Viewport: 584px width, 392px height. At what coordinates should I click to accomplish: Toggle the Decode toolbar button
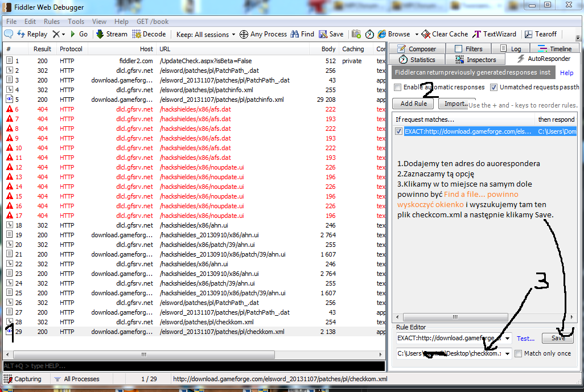pos(149,34)
